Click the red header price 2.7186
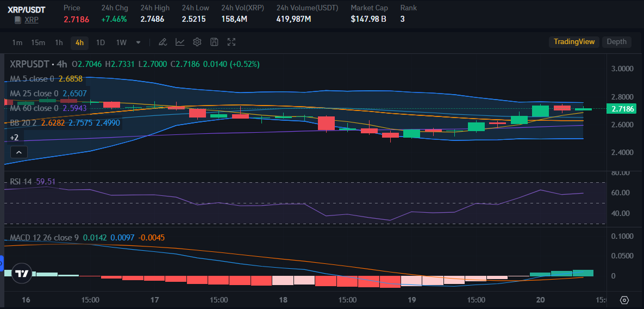The height and width of the screenshot is (309, 644). 77,19
